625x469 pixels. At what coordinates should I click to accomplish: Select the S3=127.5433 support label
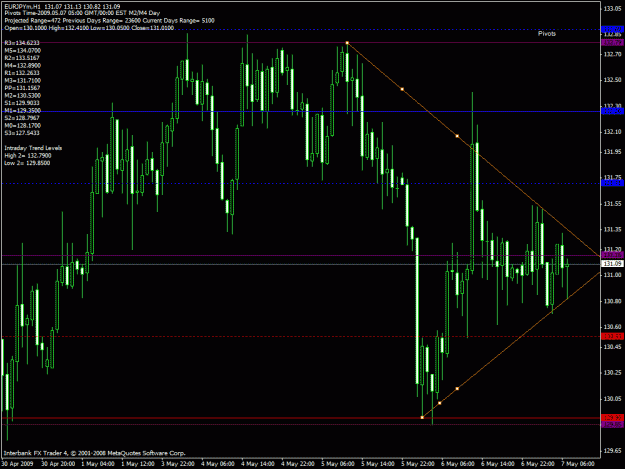(x=22, y=133)
